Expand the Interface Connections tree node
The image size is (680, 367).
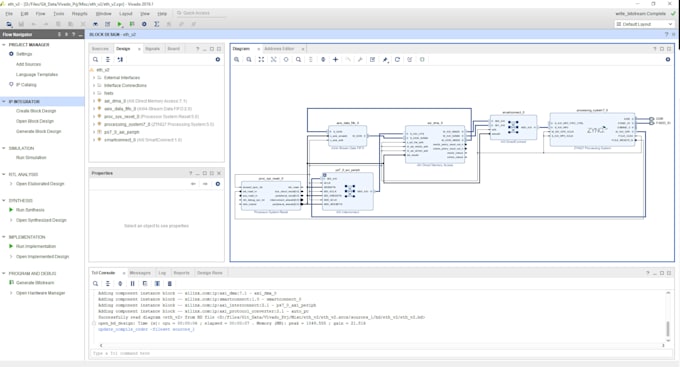pyautogui.click(x=94, y=85)
